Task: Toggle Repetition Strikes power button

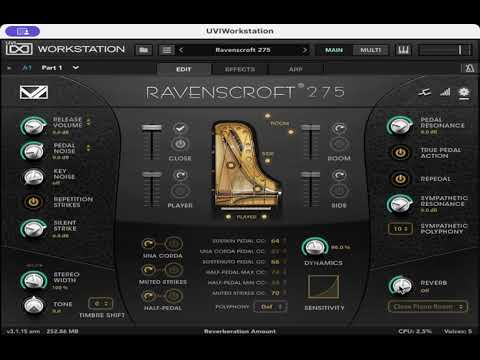Action: tap(33, 202)
